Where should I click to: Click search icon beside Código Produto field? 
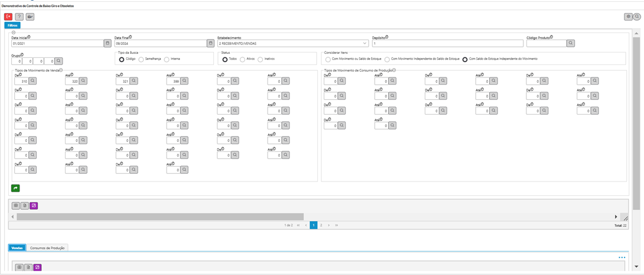point(570,43)
